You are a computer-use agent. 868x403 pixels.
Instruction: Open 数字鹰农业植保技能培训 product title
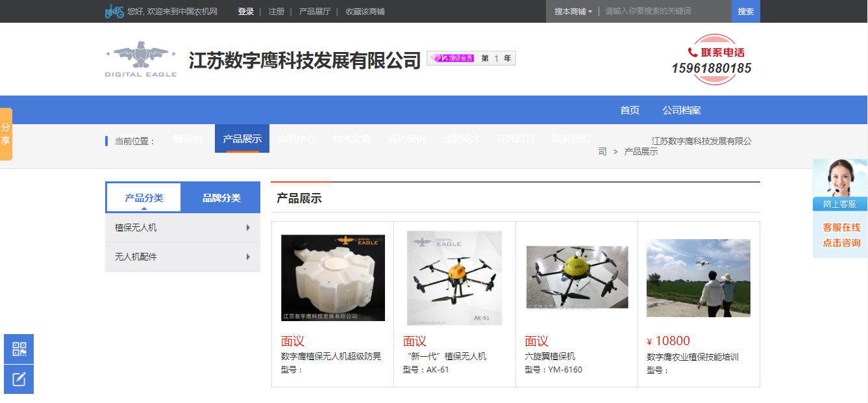point(693,357)
